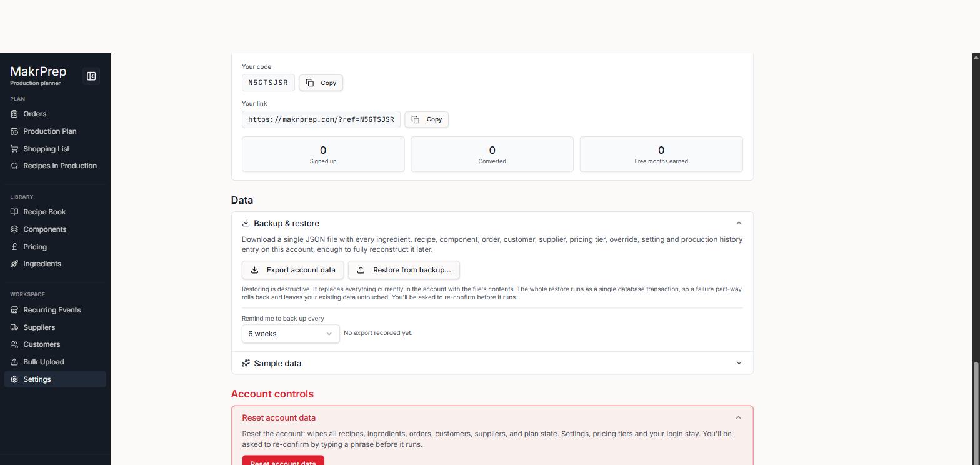980x465 pixels.
Task: Click the 'No export recorded yet.' text
Action: click(378, 333)
